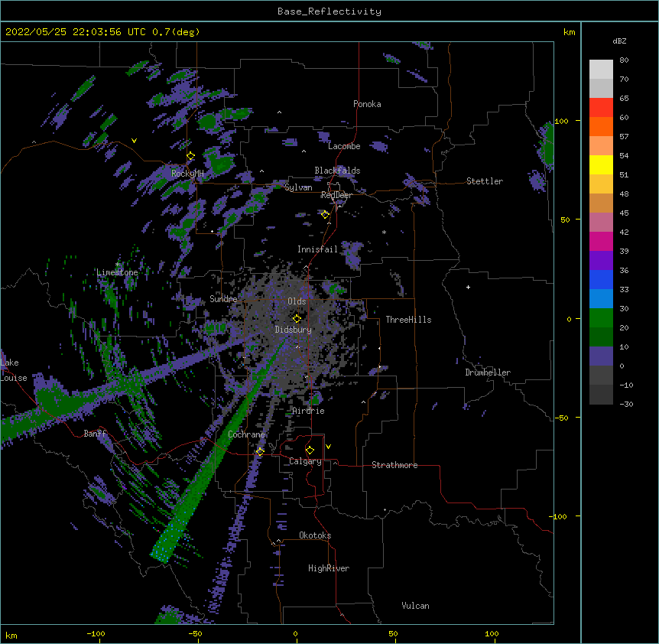Click the dBZ legend heading
The width and height of the screenshot is (659, 644).
tap(619, 41)
